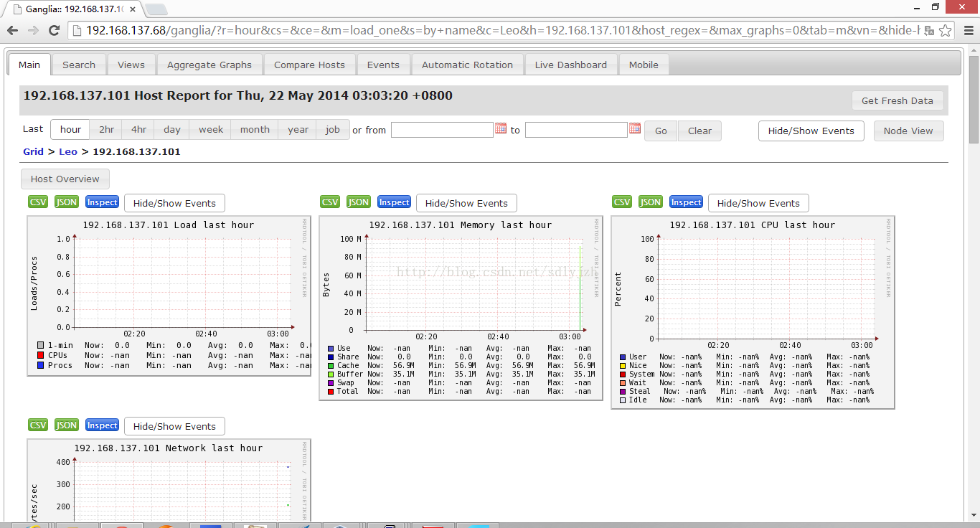Open the Host Overview section
The width and height of the screenshot is (980, 528).
click(x=65, y=179)
